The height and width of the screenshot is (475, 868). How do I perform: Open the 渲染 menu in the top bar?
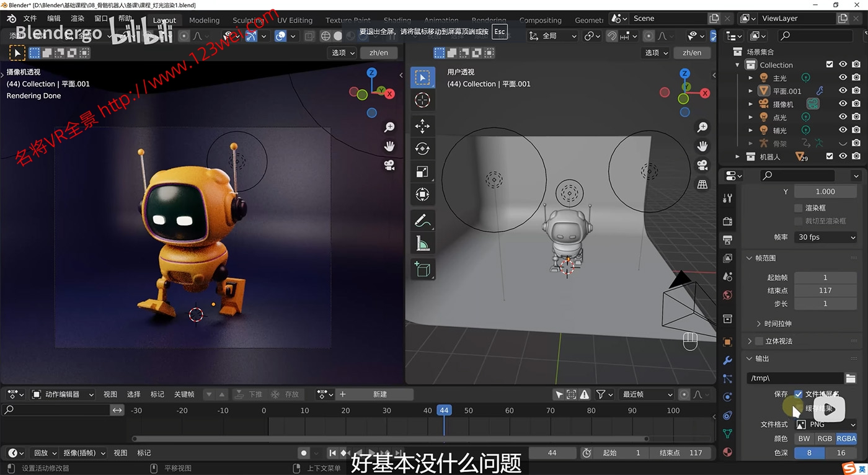click(x=78, y=18)
